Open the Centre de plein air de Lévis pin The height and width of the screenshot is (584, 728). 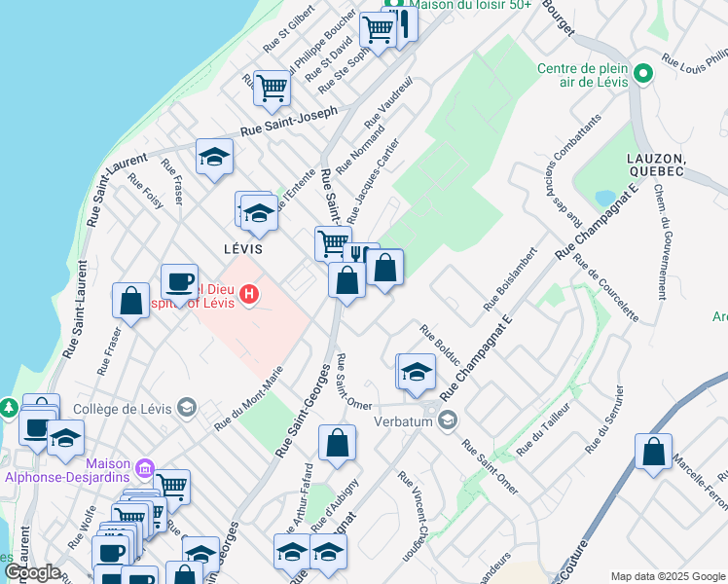coord(643,73)
